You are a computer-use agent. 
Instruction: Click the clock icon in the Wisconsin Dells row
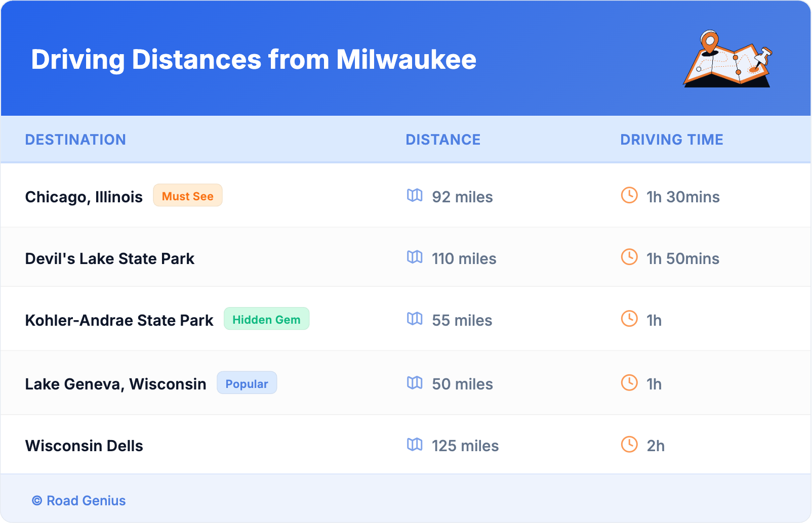629,444
